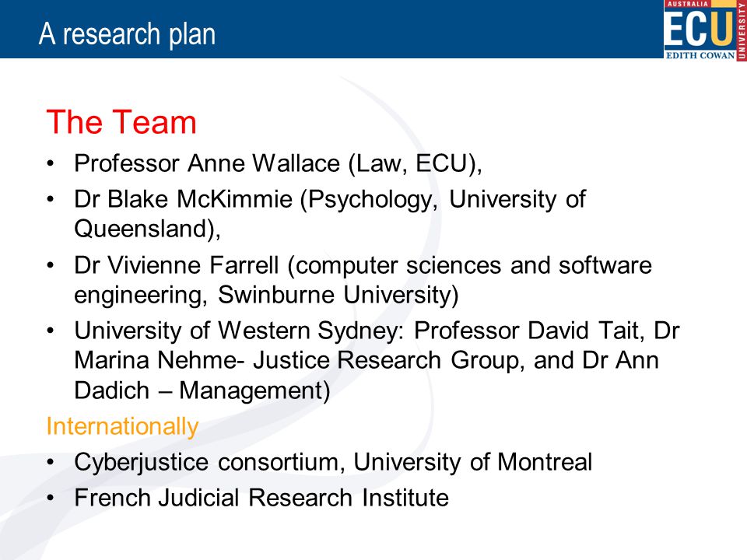
Task: Click the blue header banner
Action: click(x=331, y=29)
